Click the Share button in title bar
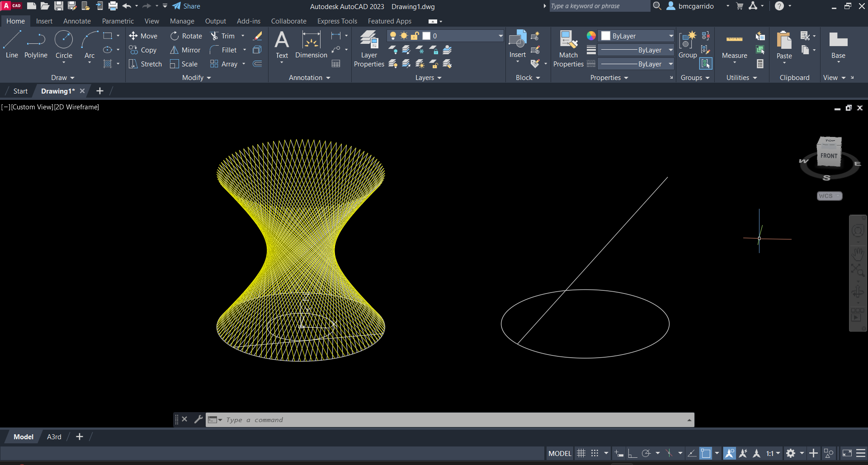The width and height of the screenshot is (868, 465). (x=186, y=6)
